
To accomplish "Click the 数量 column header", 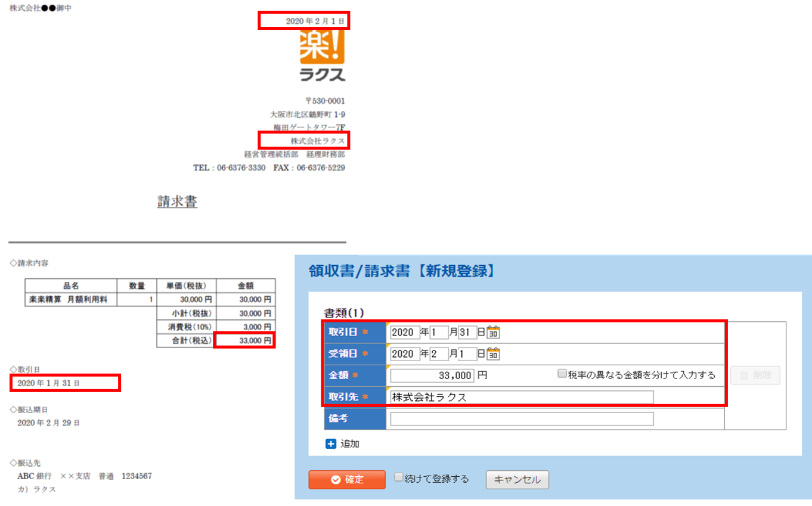I will pos(137,285).
